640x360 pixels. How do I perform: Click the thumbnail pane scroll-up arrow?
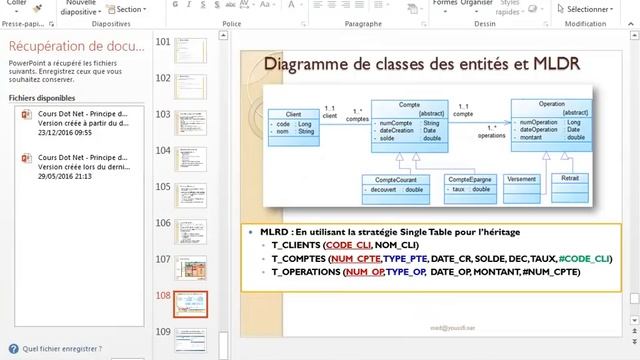[x=223, y=36]
